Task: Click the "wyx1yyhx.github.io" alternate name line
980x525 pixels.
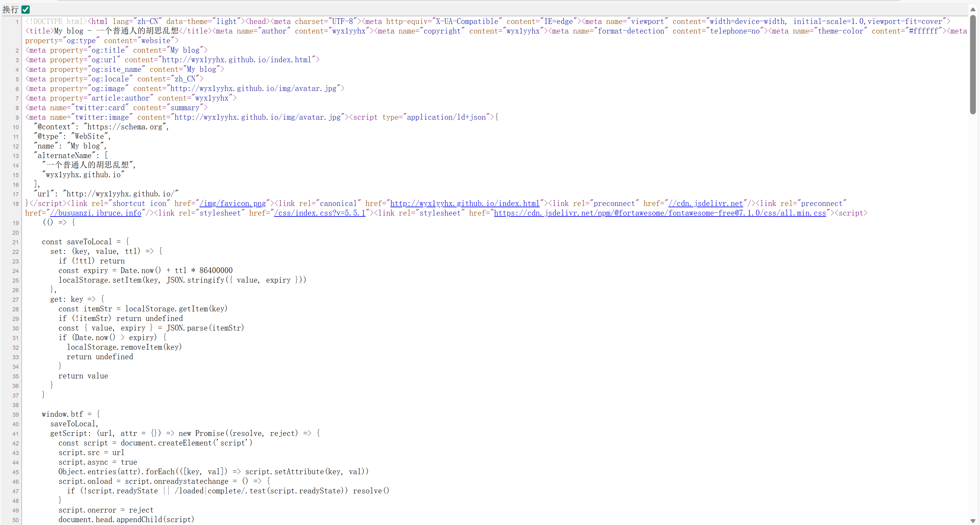Action: [83, 175]
